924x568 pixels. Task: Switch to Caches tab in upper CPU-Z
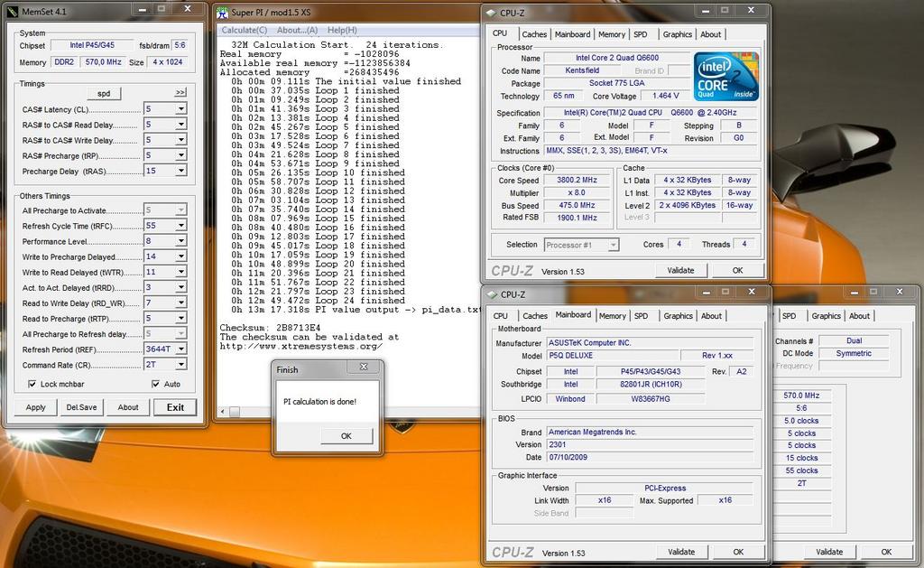[x=534, y=34]
